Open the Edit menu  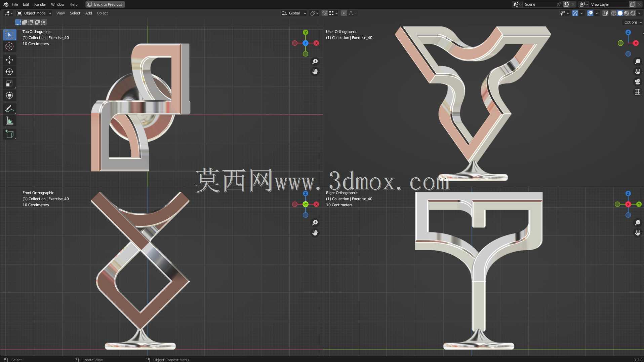[x=26, y=4]
